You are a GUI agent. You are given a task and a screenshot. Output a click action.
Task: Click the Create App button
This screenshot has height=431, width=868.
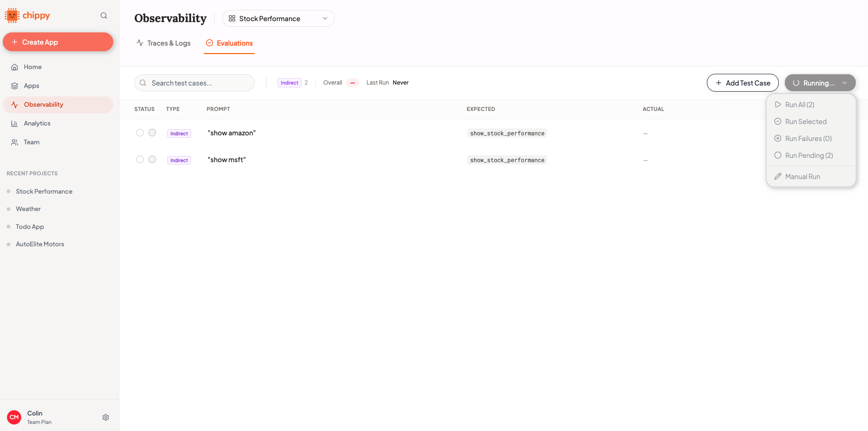pyautogui.click(x=58, y=42)
